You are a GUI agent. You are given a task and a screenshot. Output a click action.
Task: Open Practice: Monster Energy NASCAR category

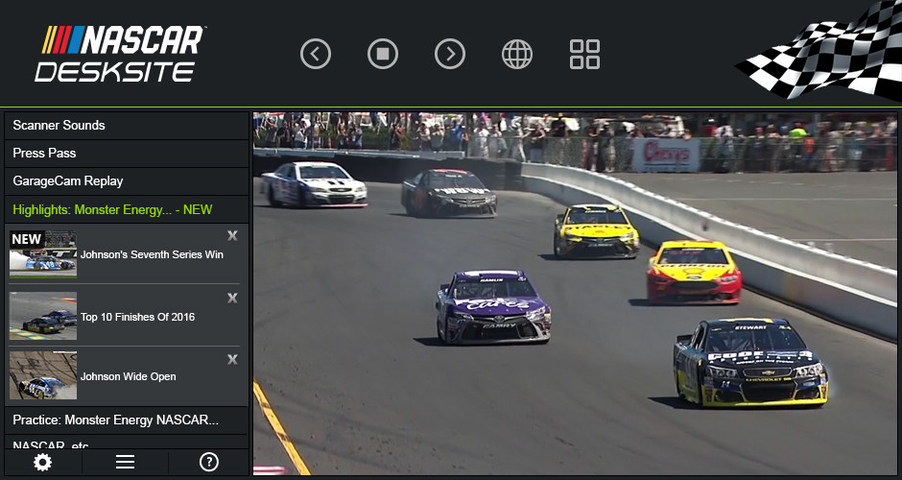126,419
